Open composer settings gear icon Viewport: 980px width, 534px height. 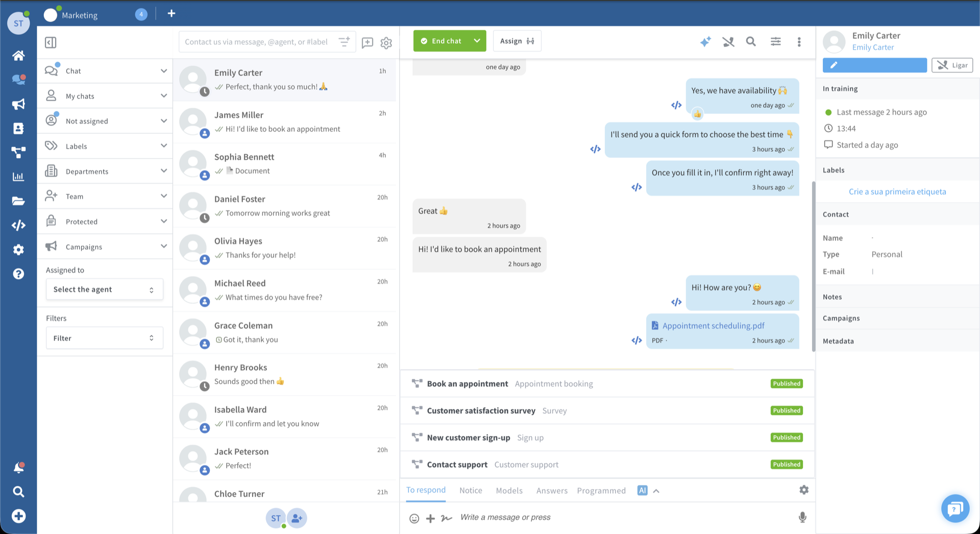804,490
